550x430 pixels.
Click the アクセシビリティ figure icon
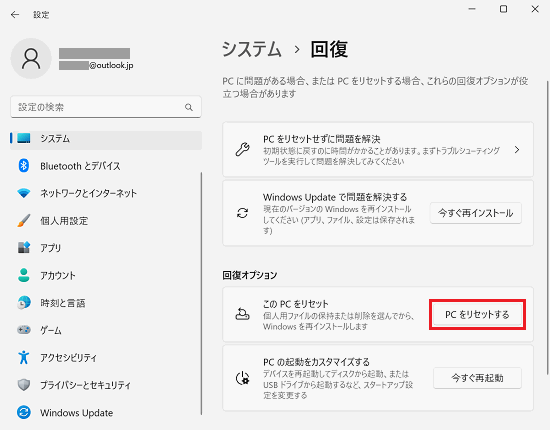(x=24, y=357)
